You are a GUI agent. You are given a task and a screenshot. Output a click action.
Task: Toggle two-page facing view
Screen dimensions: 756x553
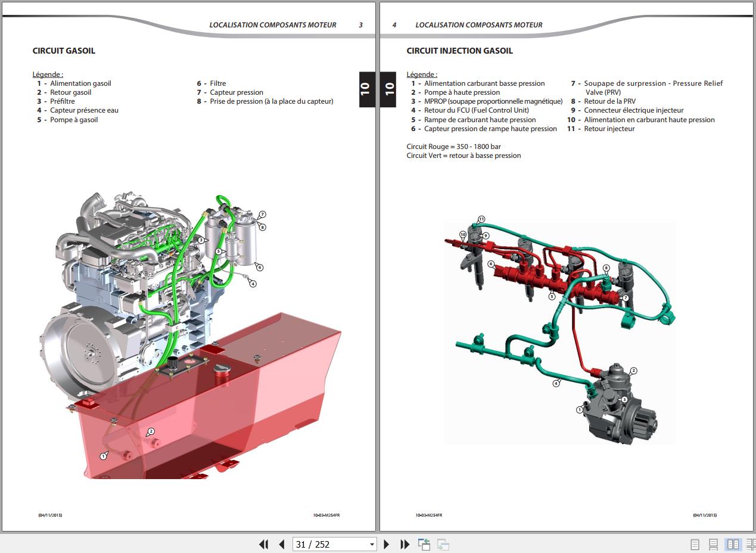(x=733, y=544)
